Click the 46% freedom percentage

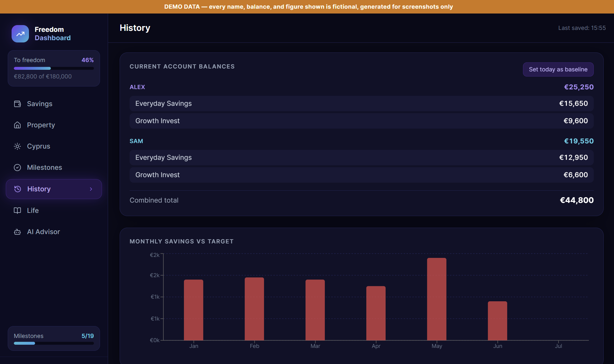[87, 60]
